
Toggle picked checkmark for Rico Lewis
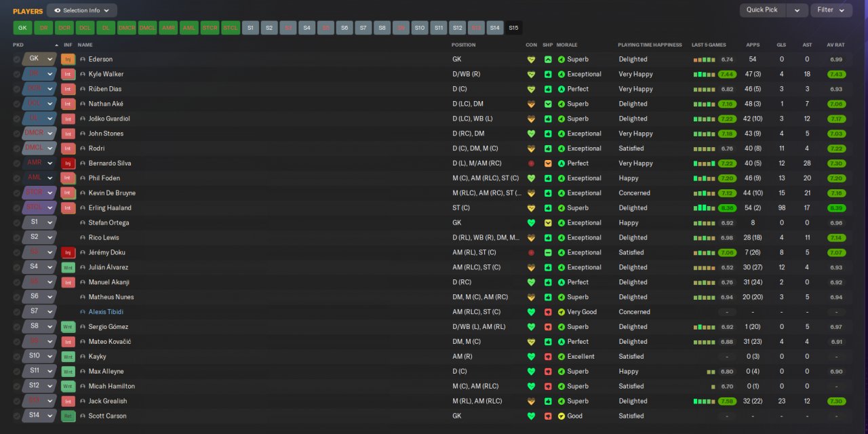16,238
